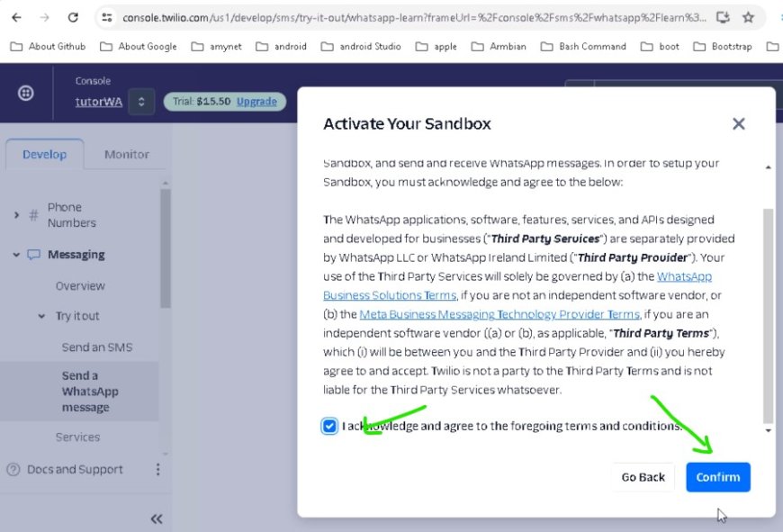Click the browser back arrow
Viewport: 783px width, 532px height.
pyautogui.click(x=16, y=17)
